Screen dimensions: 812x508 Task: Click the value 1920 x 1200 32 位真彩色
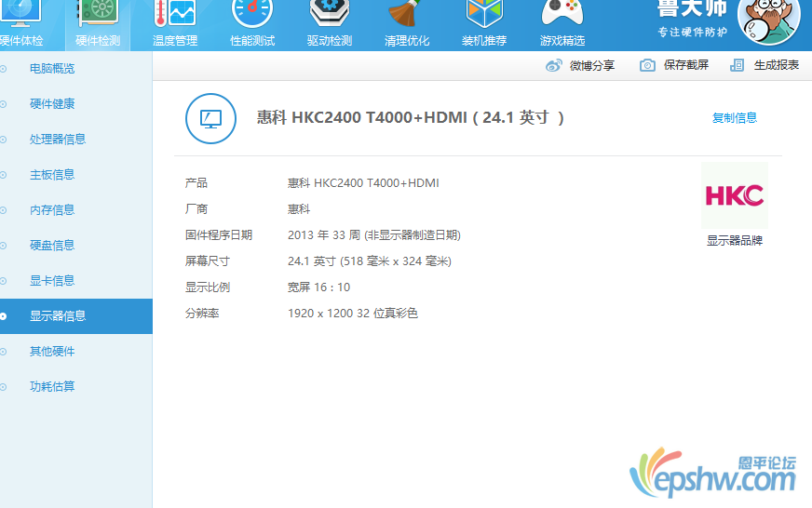pos(353,313)
